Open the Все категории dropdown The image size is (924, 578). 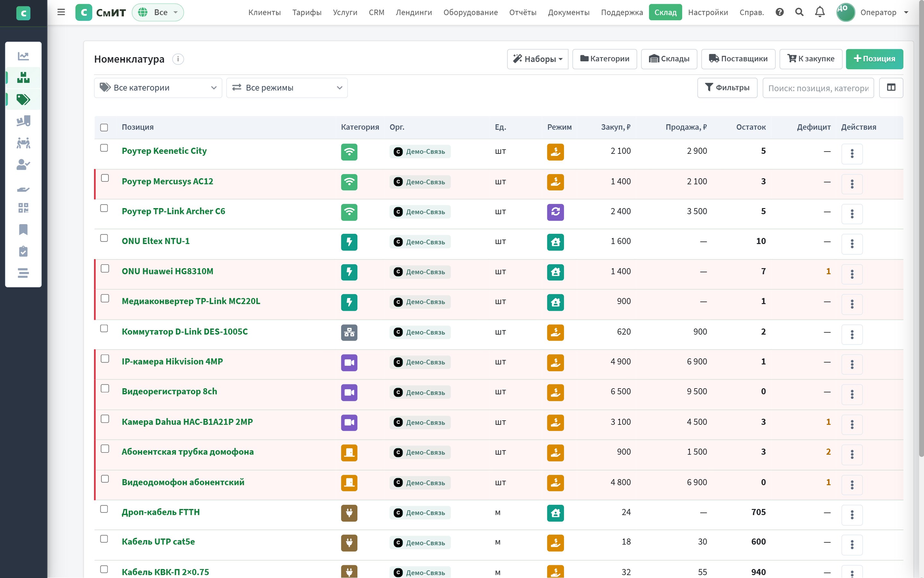(x=158, y=88)
